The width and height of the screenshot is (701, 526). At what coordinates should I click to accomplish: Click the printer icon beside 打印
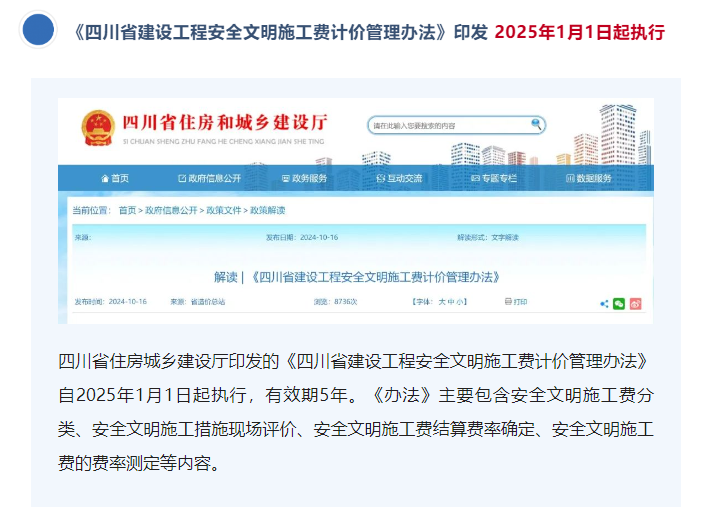click(x=508, y=301)
